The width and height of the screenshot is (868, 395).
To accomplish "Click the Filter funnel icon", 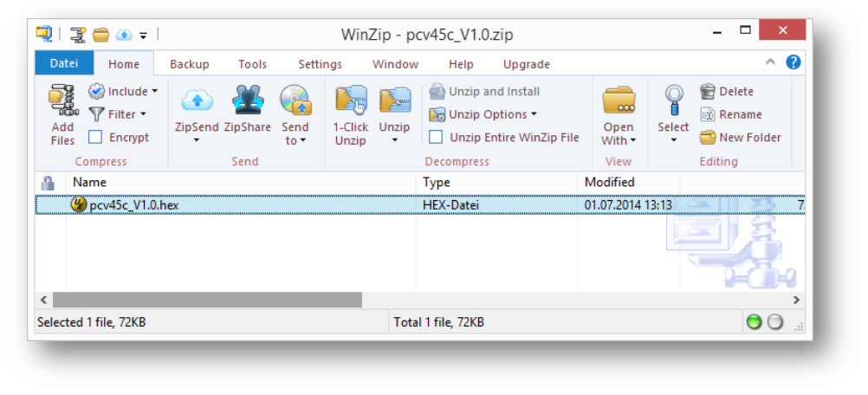I will [96, 114].
